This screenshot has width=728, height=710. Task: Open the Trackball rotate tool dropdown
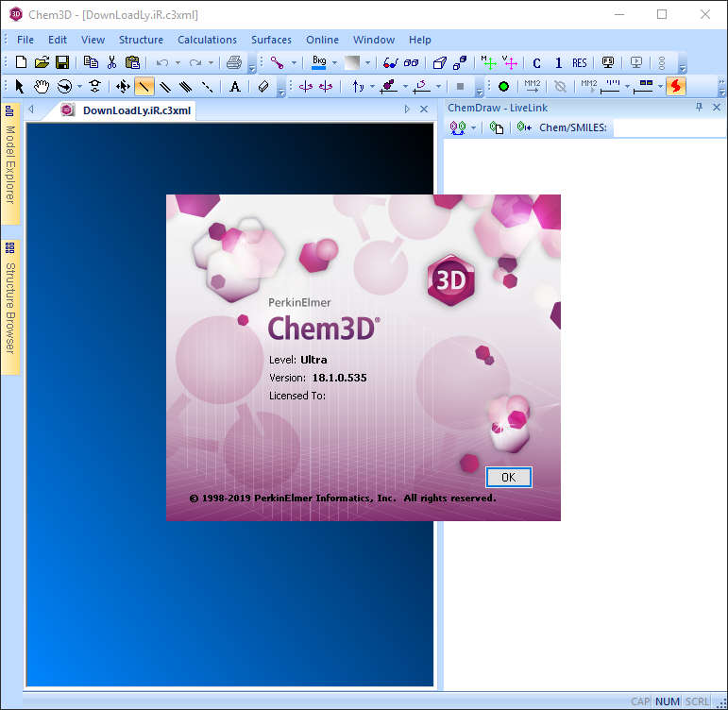(x=79, y=87)
